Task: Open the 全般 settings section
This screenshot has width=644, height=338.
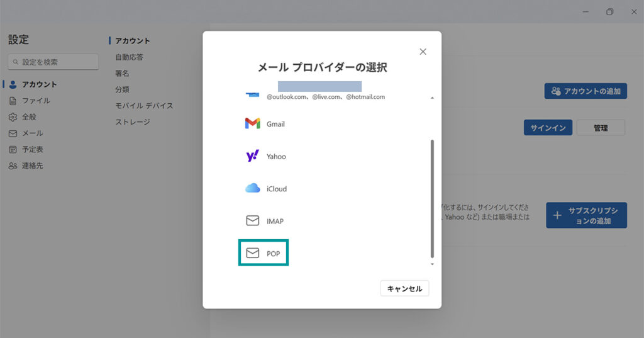Action: click(x=23, y=117)
